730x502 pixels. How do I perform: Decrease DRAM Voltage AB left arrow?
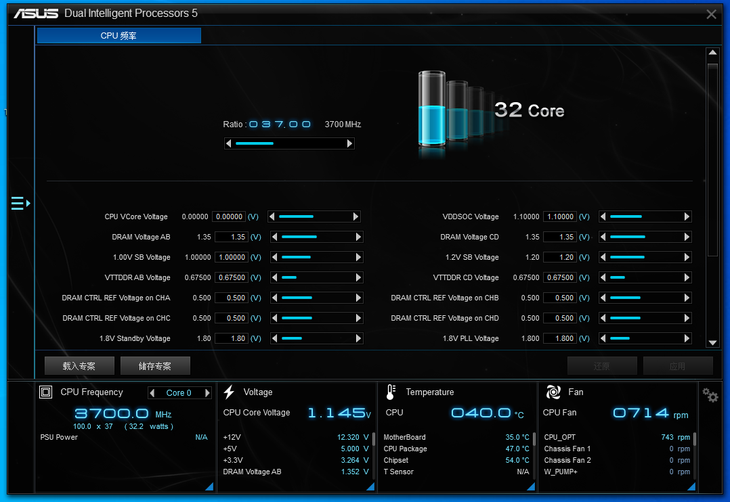(x=275, y=237)
